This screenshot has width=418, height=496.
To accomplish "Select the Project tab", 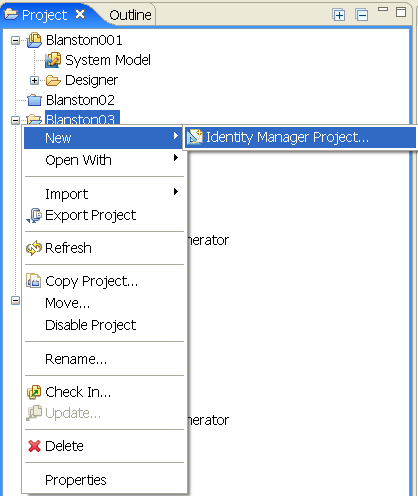I will coord(44,15).
